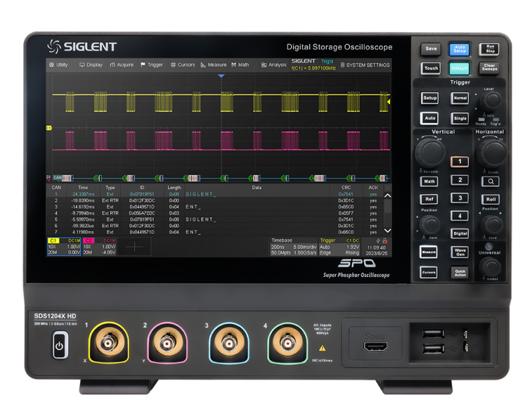Viewport: 532px width, 419px height.
Task: Click the Vertical scale knob
Action: [430, 153]
